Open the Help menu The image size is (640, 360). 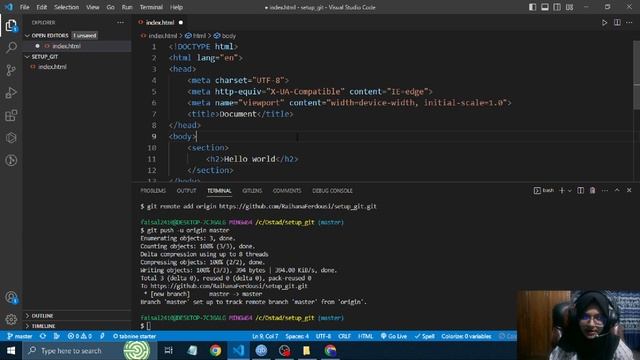[176, 7]
